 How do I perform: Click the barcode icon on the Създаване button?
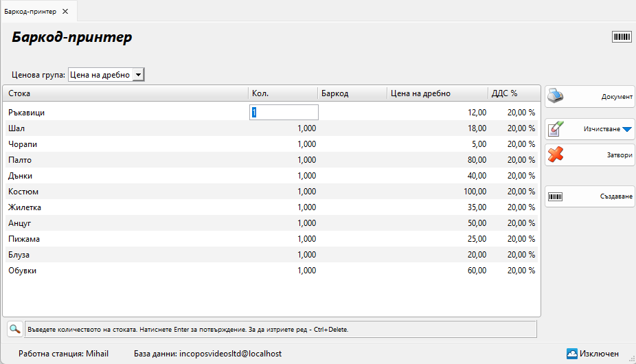pos(556,196)
